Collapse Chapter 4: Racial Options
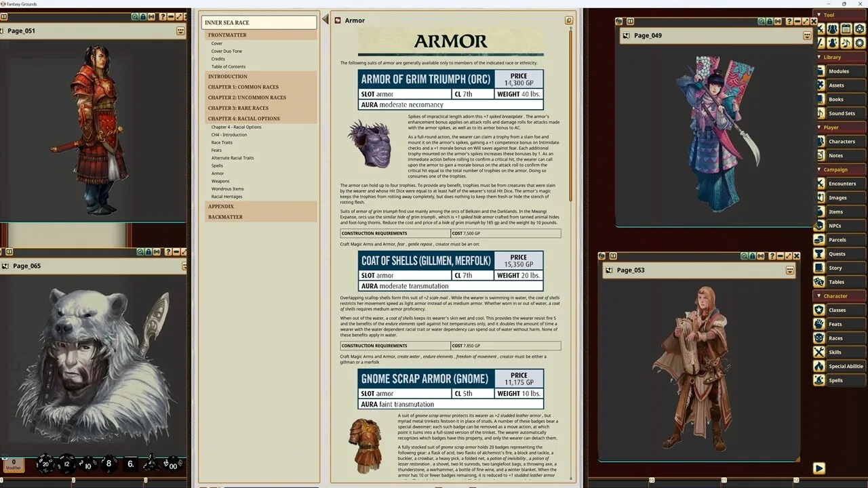Screen dimensions: 868x488 pos(261,119)
